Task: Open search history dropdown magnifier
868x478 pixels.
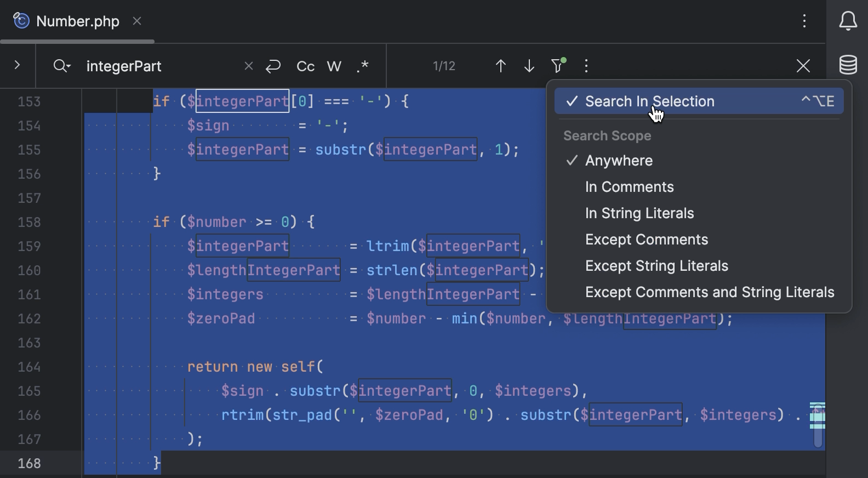Action: (61, 66)
